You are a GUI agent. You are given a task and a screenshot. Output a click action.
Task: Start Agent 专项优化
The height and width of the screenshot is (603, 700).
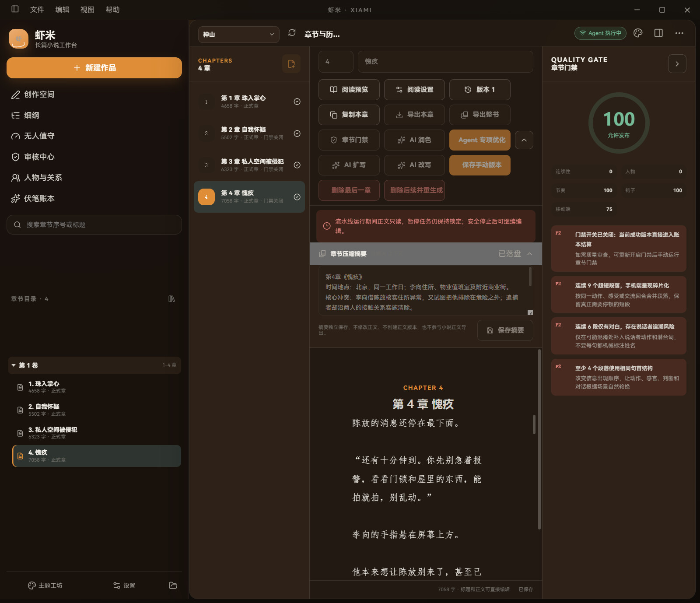pyautogui.click(x=480, y=140)
